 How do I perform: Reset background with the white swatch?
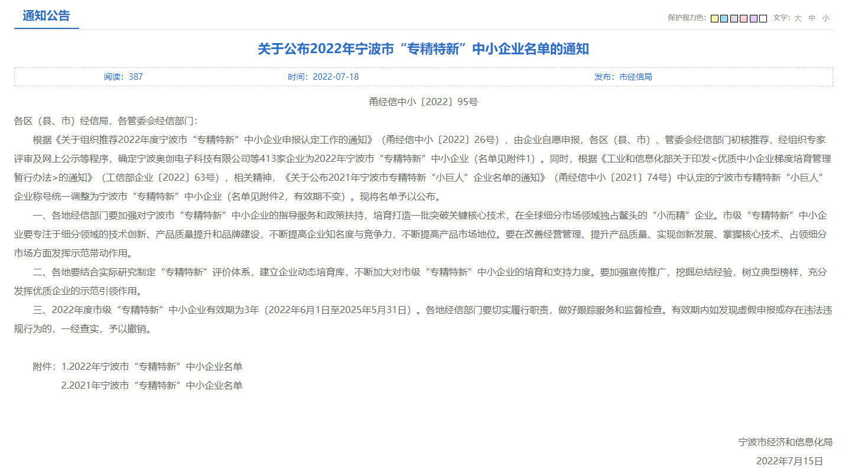coord(763,18)
